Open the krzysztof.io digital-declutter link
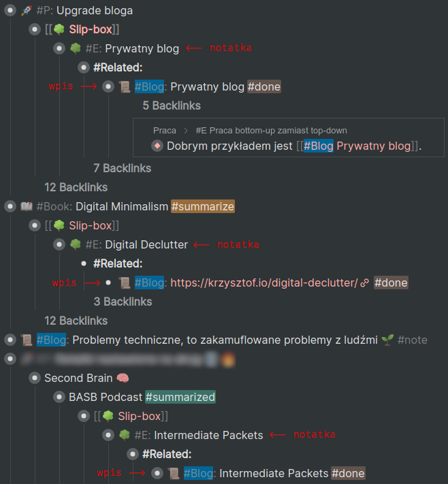 [x=264, y=283]
